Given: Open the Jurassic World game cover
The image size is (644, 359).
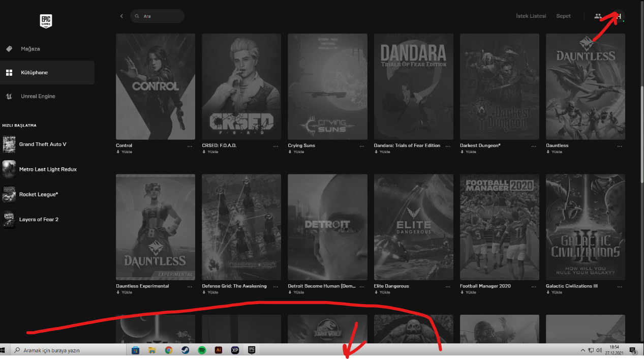Looking at the screenshot, I should [327, 329].
